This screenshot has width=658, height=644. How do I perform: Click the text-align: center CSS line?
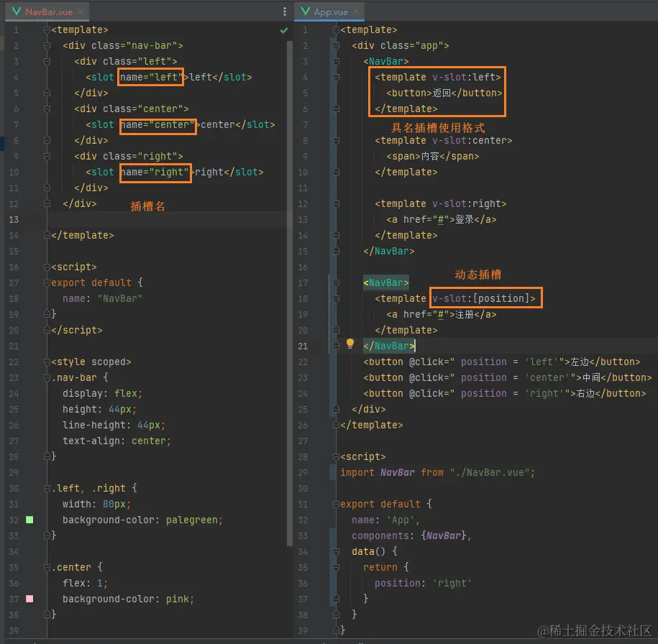coord(116,441)
